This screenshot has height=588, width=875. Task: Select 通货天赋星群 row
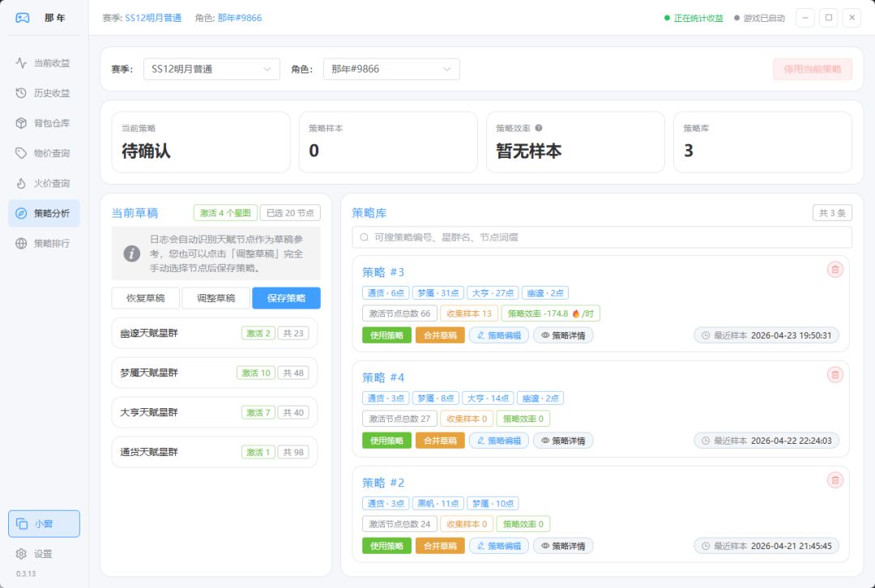tap(214, 452)
